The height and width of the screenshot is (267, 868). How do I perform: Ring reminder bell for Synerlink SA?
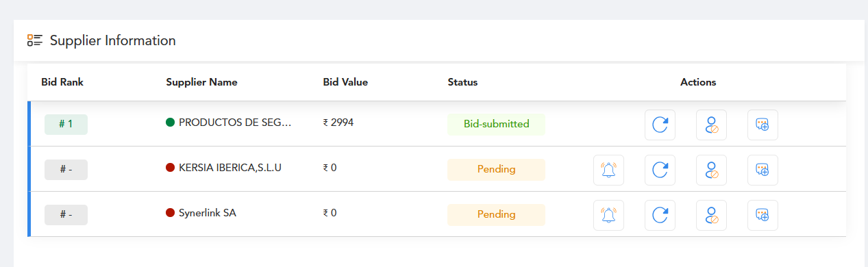[608, 215]
